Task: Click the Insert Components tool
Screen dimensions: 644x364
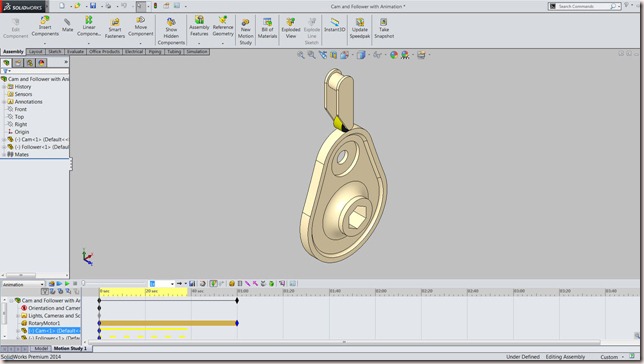Action: click(45, 26)
